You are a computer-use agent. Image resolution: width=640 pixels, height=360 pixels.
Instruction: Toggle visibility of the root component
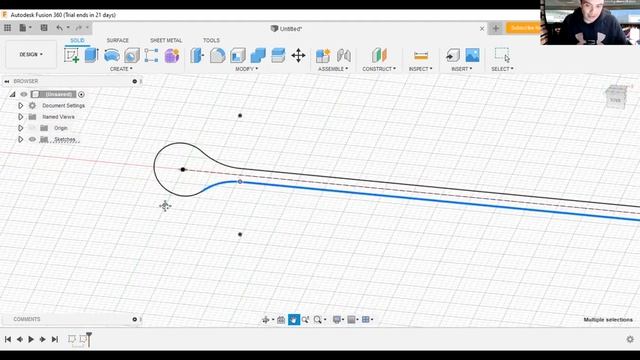[24, 94]
